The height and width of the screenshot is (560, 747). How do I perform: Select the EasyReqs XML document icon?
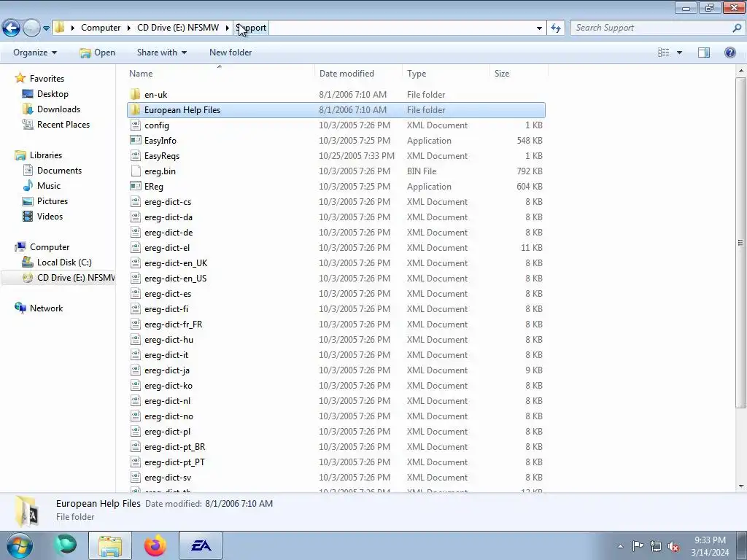pyautogui.click(x=135, y=156)
